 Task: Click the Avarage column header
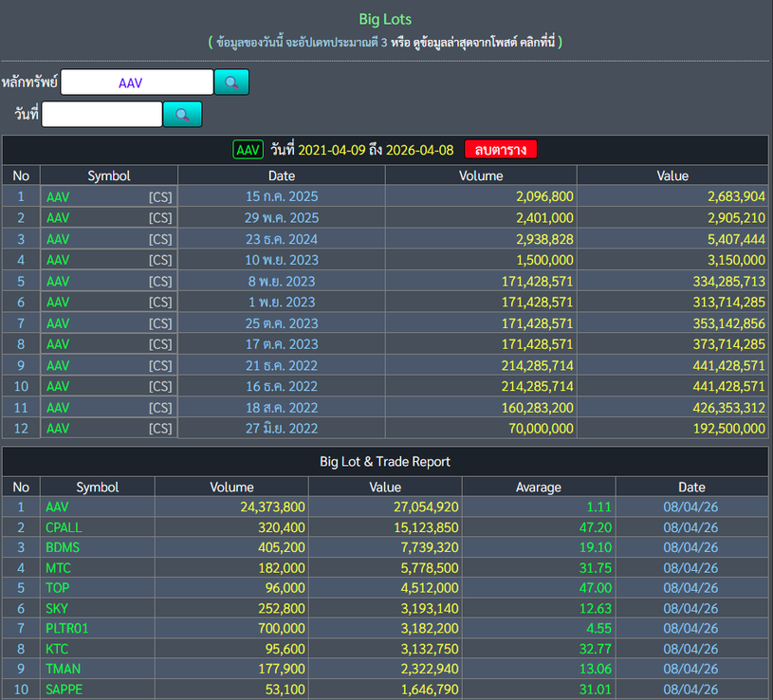(538, 487)
